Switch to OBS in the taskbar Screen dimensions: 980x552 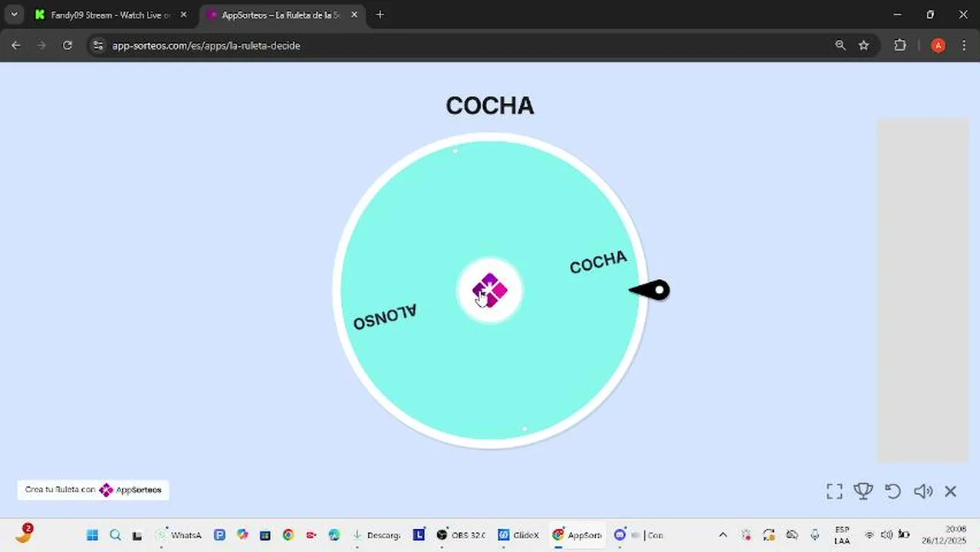click(462, 535)
